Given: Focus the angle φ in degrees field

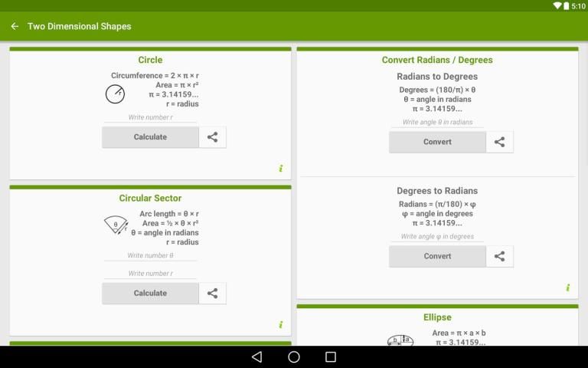Looking at the screenshot, I should [437, 236].
